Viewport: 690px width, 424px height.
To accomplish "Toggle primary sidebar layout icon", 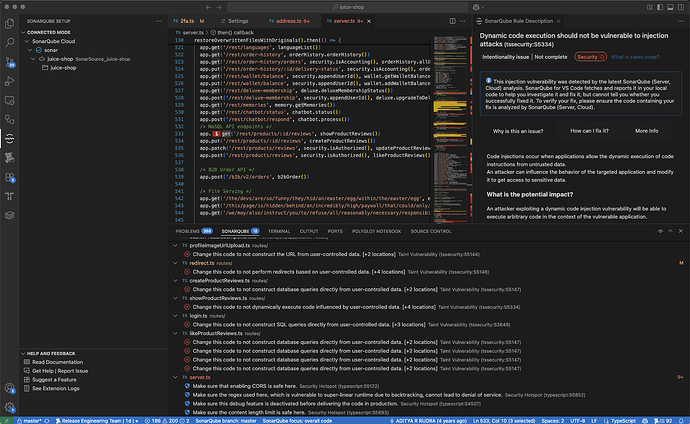I will click(x=660, y=7).
